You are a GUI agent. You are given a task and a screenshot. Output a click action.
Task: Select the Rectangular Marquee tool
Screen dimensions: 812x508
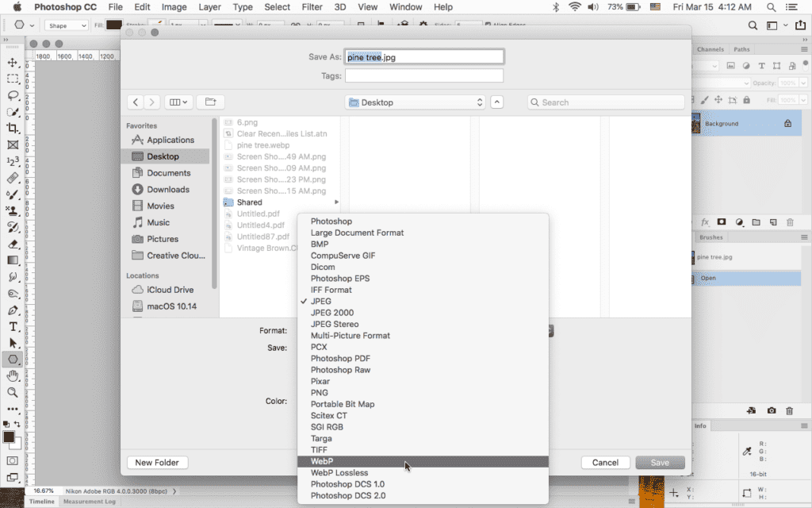click(x=13, y=79)
